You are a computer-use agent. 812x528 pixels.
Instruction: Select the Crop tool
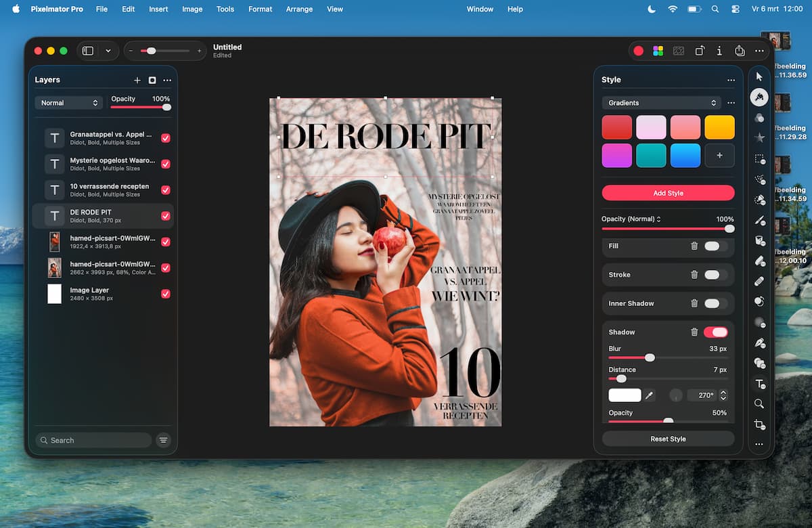pos(759,424)
